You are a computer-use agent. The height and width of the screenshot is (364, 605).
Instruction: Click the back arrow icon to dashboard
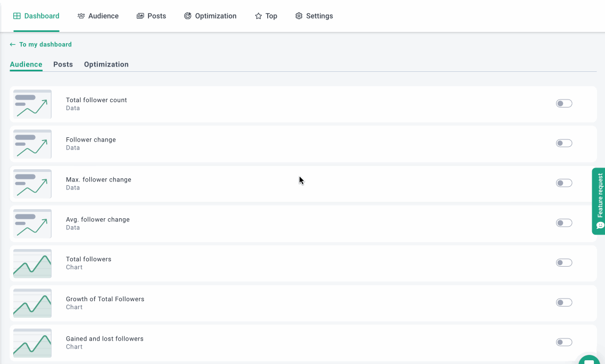pyautogui.click(x=13, y=45)
